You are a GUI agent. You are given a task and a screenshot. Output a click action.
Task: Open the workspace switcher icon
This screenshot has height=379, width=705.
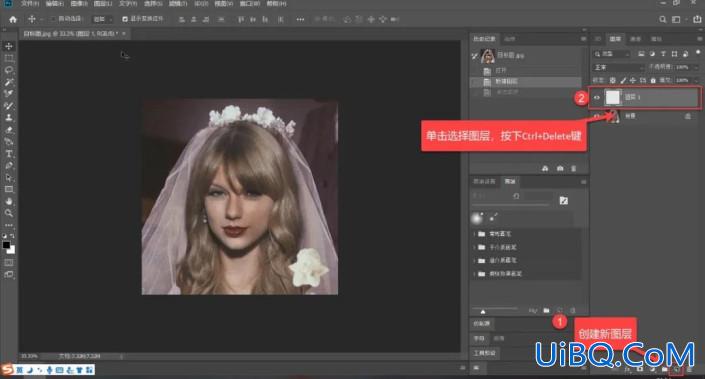(676, 19)
